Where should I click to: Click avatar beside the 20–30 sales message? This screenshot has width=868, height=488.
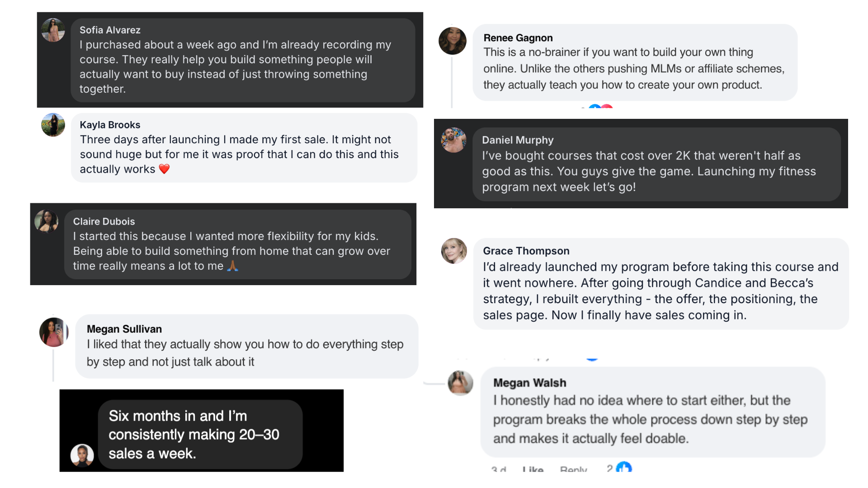[x=82, y=455]
